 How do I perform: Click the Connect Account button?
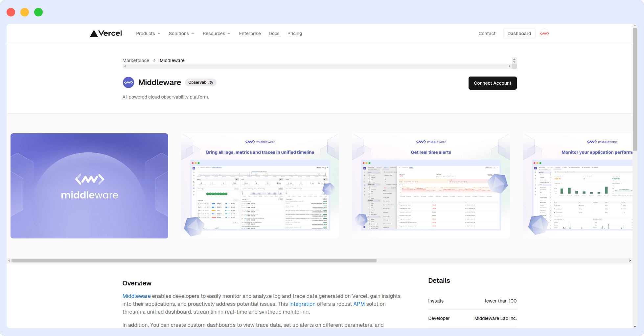[493, 83]
